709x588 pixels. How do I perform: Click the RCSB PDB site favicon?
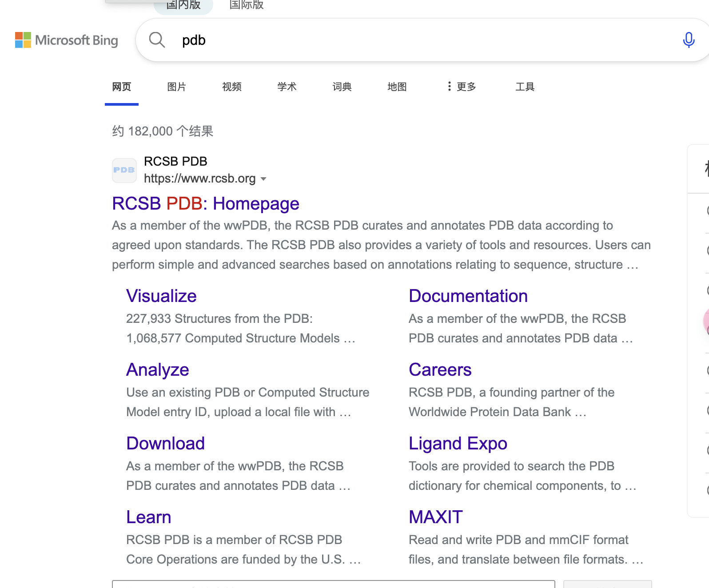pyautogui.click(x=124, y=171)
